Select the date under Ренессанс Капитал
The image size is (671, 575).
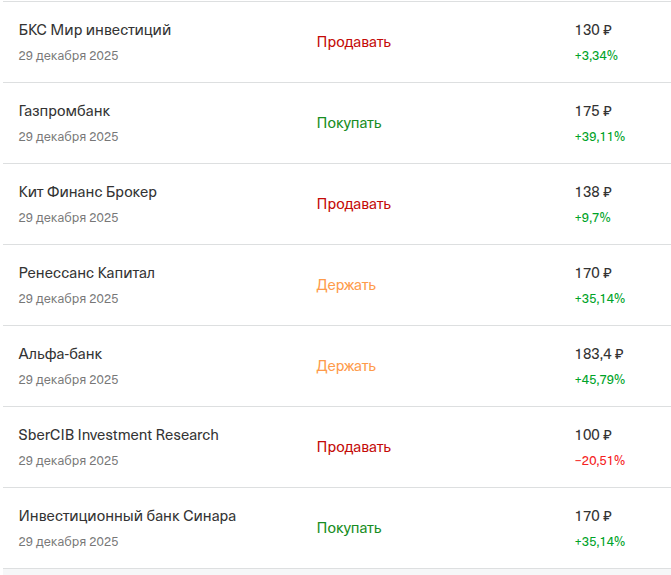click(x=68, y=299)
